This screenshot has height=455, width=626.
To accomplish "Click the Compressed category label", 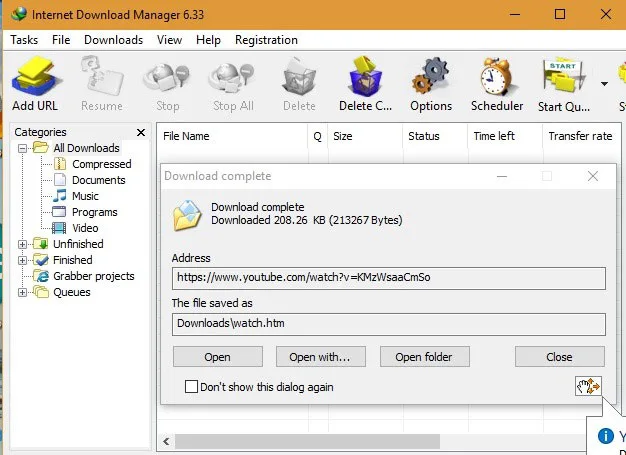I will 102,164.
